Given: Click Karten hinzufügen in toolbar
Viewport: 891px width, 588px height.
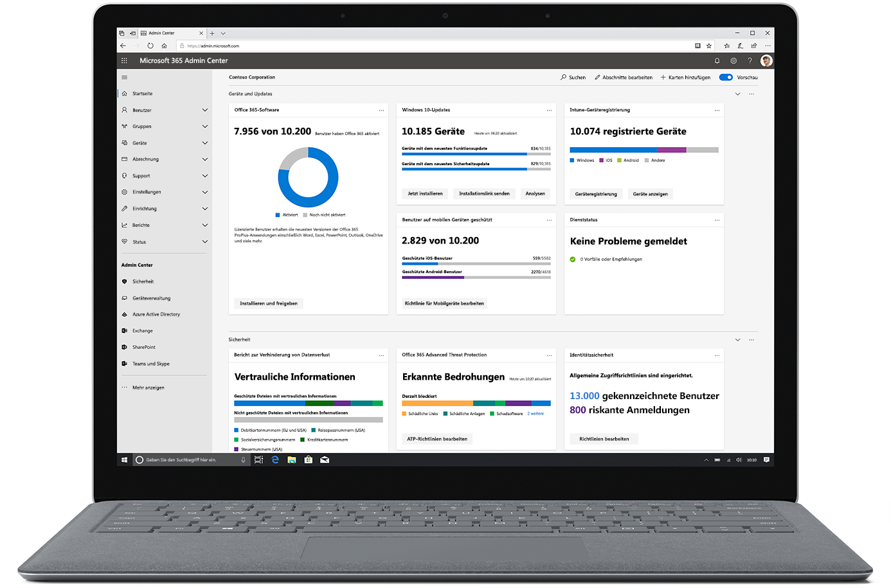Looking at the screenshot, I should coord(685,77).
